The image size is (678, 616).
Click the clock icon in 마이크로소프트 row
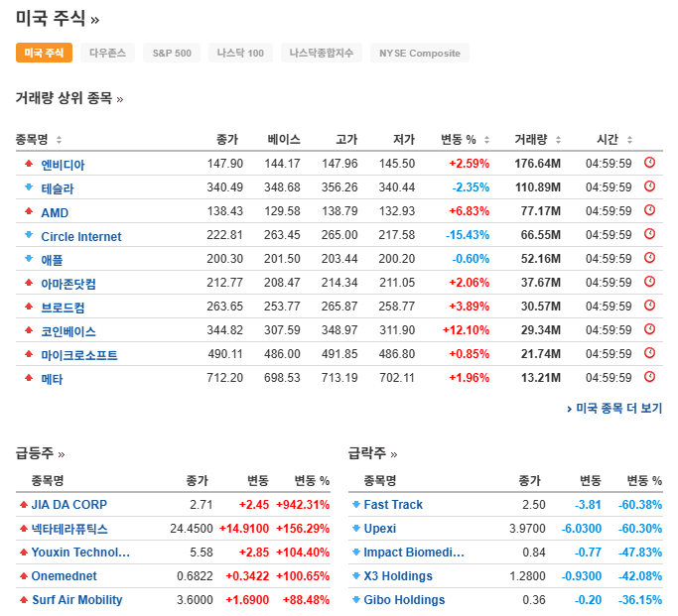[x=649, y=352]
